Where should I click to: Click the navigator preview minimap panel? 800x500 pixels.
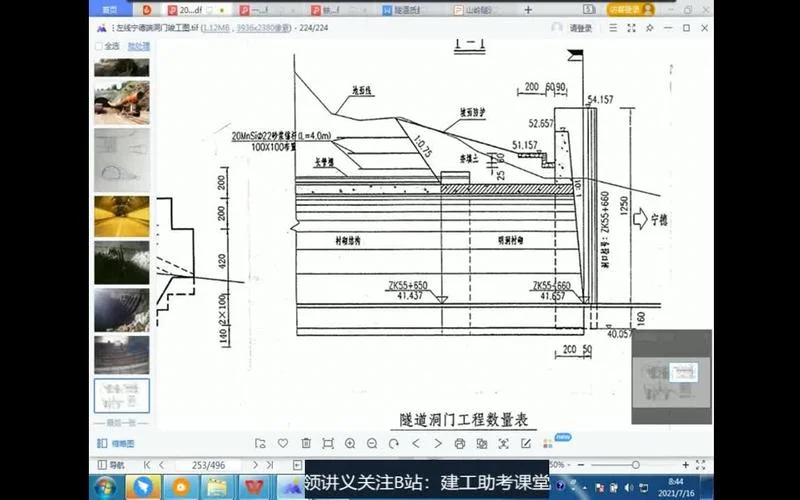671,377
